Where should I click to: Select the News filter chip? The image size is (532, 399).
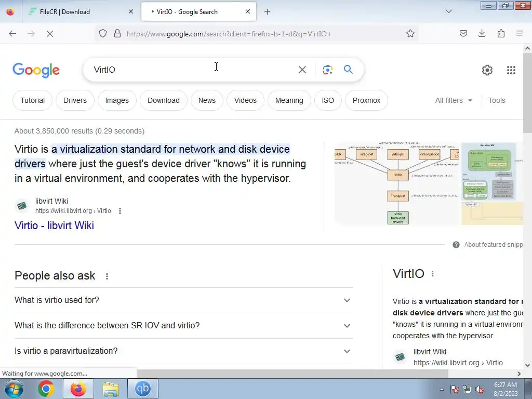[x=207, y=100]
